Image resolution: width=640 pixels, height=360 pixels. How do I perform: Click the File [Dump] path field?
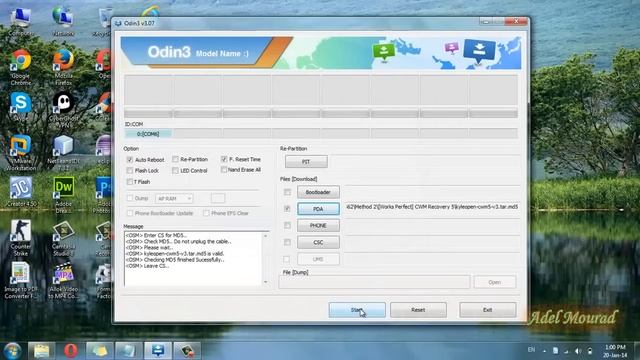[374, 282]
